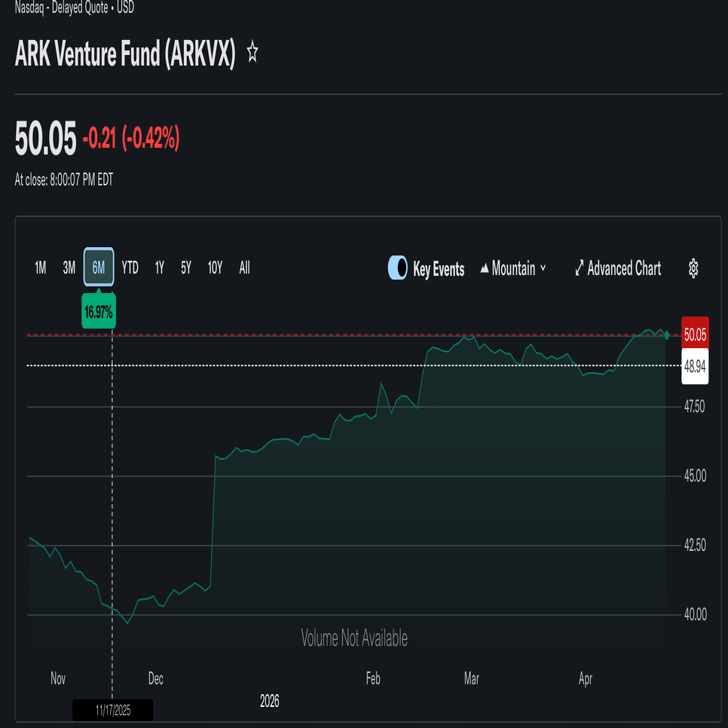This screenshot has width=728, height=728.
Task: Open chart settings gear icon
Action: (694, 268)
